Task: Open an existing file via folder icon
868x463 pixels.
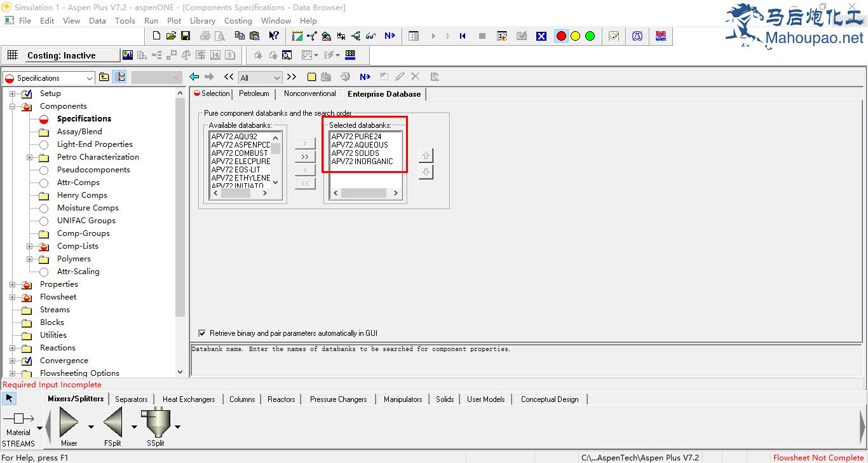Action: 171,36
